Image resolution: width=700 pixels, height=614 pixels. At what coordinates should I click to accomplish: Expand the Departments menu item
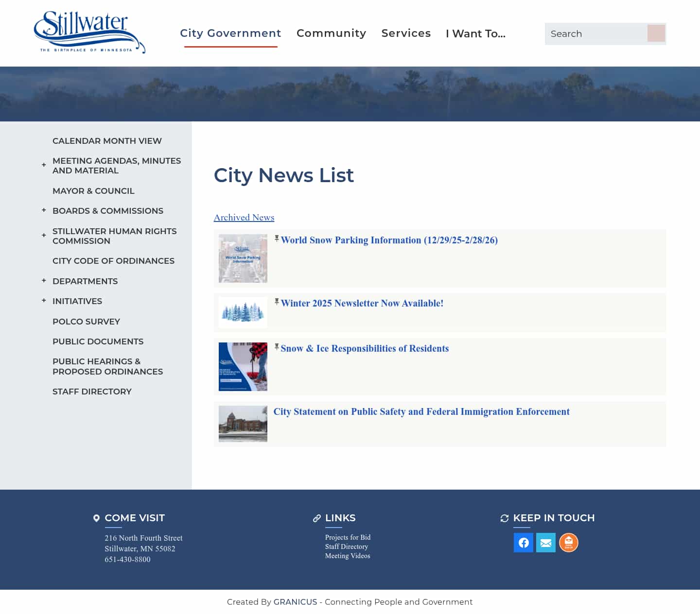(x=43, y=280)
